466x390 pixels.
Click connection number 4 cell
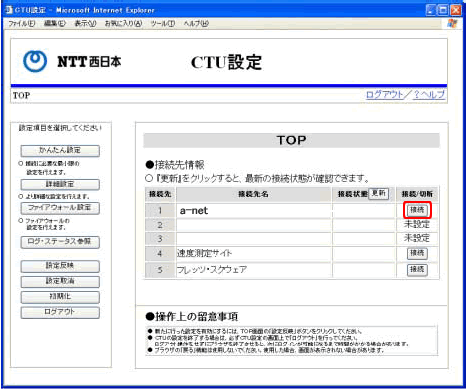pos(160,254)
